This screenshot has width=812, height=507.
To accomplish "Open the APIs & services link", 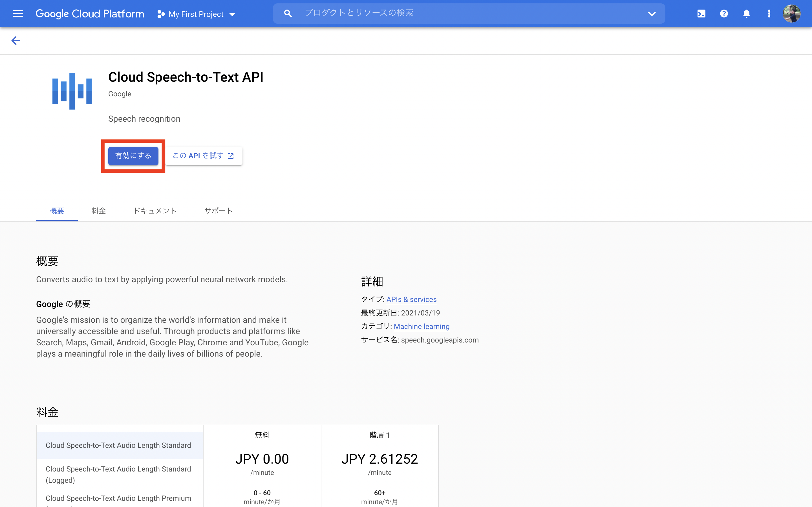I will [411, 299].
